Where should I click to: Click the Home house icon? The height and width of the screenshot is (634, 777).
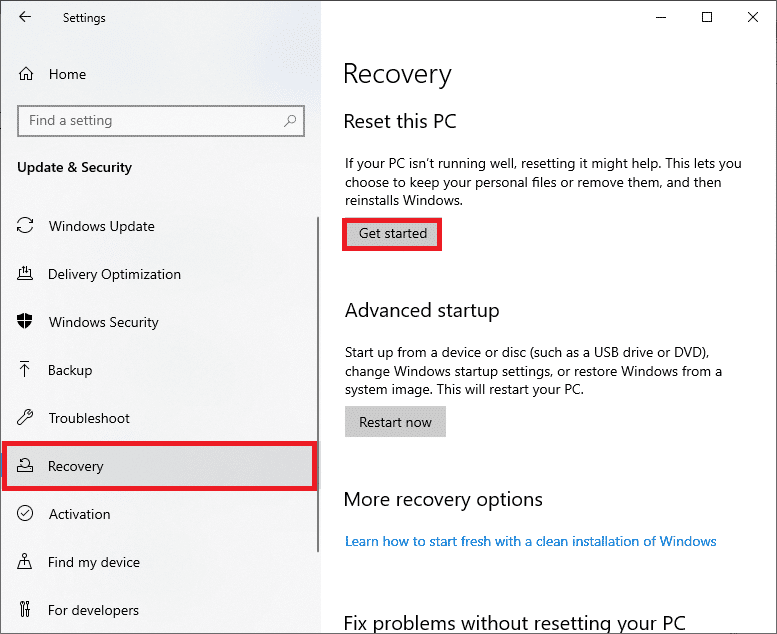[26, 74]
